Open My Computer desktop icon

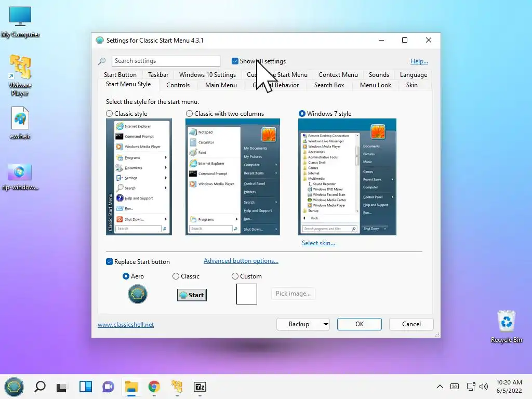20,22
